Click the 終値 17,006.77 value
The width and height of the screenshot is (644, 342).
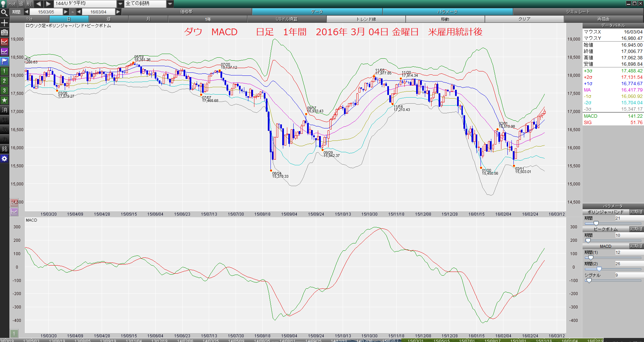click(x=632, y=51)
